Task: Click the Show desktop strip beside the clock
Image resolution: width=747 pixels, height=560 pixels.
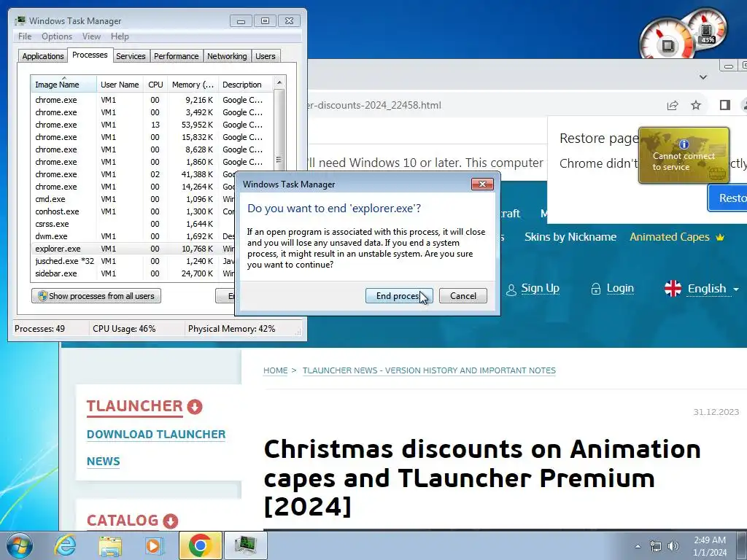Action: tap(743, 545)
